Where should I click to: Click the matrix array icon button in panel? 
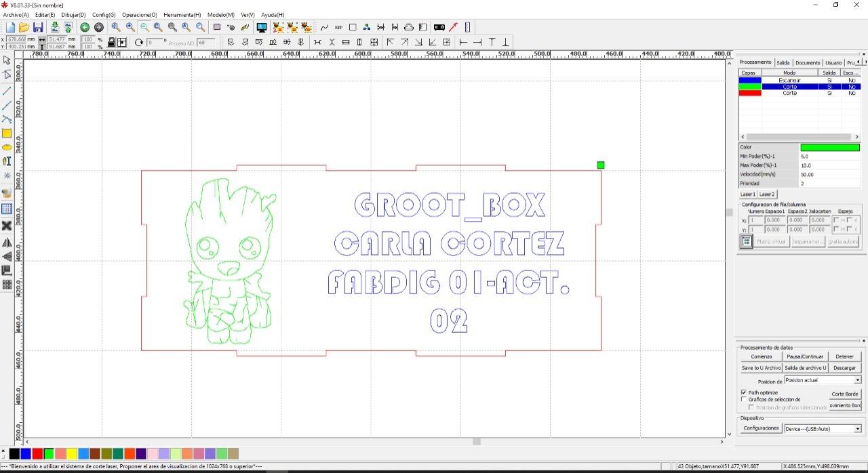tap(746, 241)
